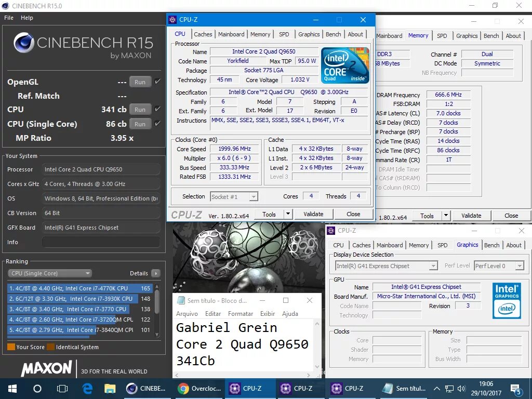
Task: Open network status tray icon
Action: pos(449,389)
